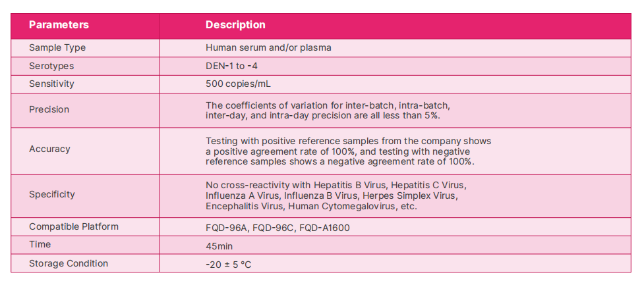
Task: Select the Serotypes row label
Action: click(x=51, y=66)
